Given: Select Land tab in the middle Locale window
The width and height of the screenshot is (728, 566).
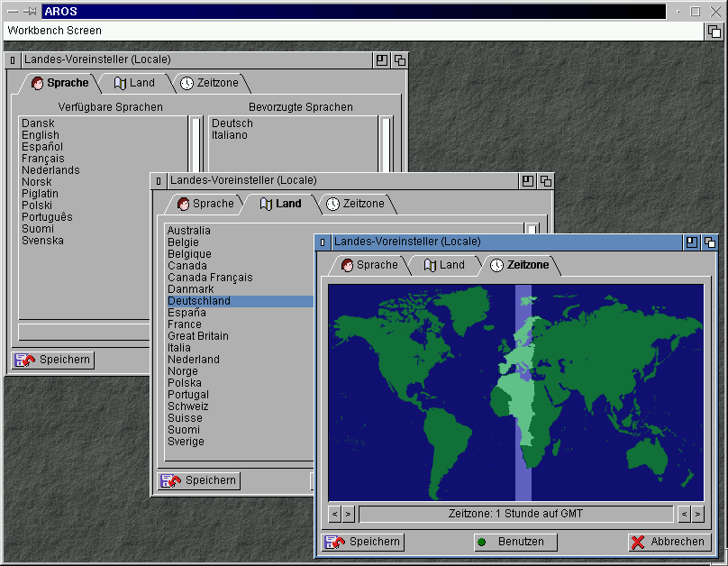Looking at the screenshot, I should pos(280,204).
